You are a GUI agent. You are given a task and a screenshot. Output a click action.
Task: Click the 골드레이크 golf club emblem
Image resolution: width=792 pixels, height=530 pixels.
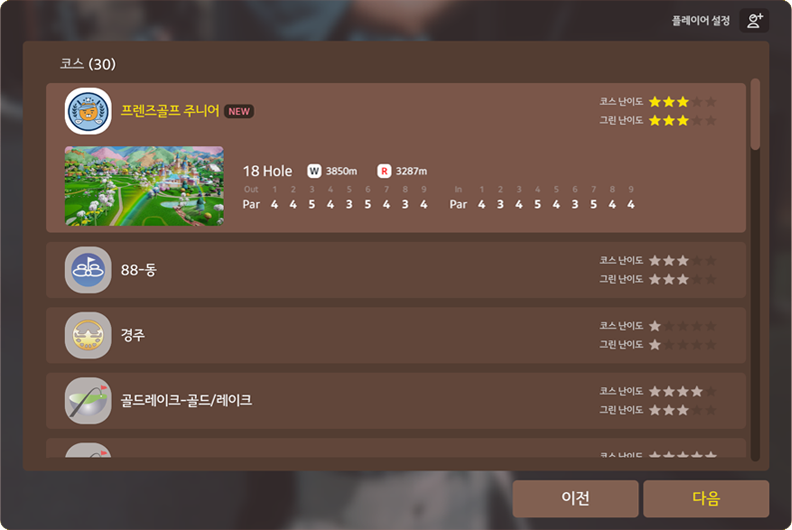tap(88, 401)
